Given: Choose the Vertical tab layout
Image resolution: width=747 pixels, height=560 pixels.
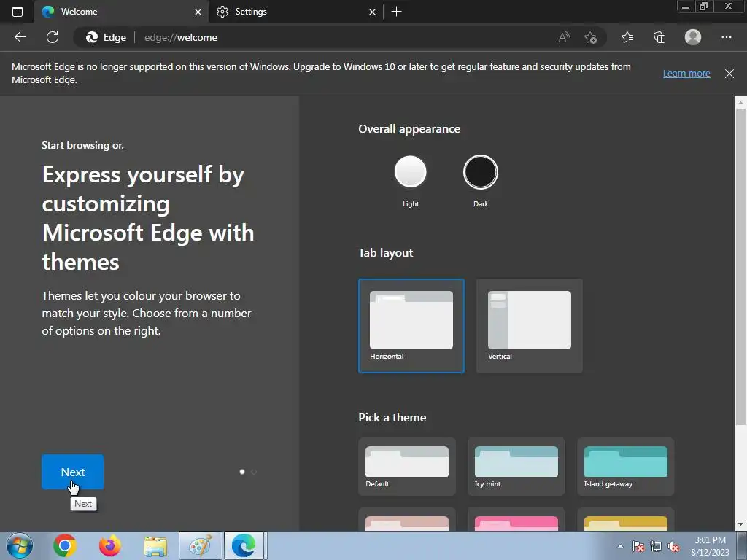Looking at the screenshot, I should 530,326.
